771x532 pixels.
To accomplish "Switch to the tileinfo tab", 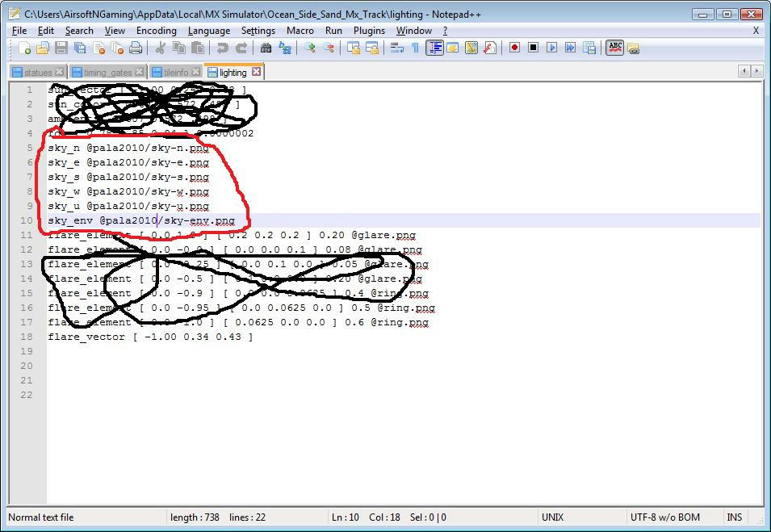I will 176,73.
